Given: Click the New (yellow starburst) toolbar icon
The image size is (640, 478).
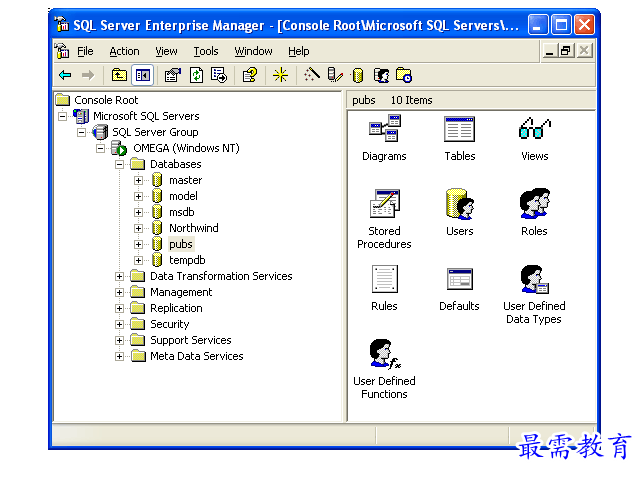Looking at the screenshot, I should tap(280, 75).
